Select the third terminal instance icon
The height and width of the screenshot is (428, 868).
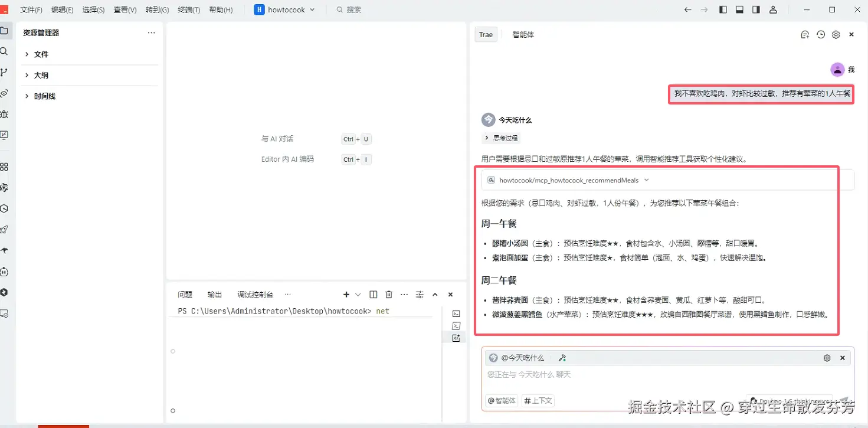(456, 338)
